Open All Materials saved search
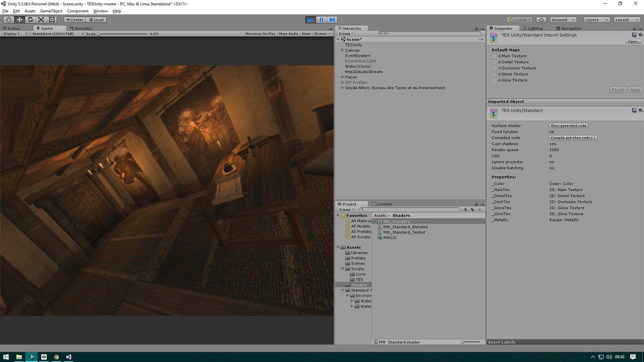This screenshot has width=644, height=362. 358,221
